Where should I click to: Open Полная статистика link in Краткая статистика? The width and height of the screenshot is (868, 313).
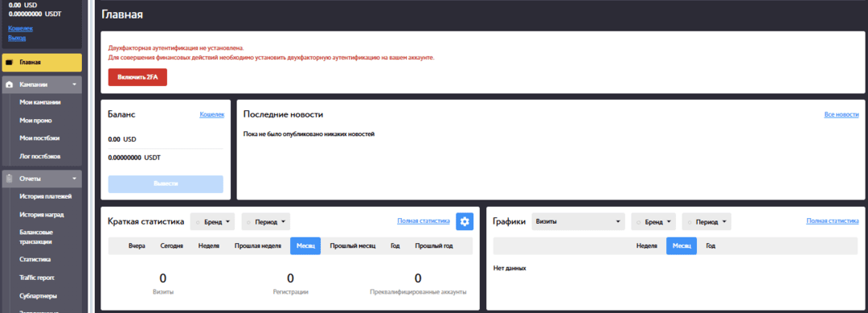pyautogui.click(x=424, y=220)
